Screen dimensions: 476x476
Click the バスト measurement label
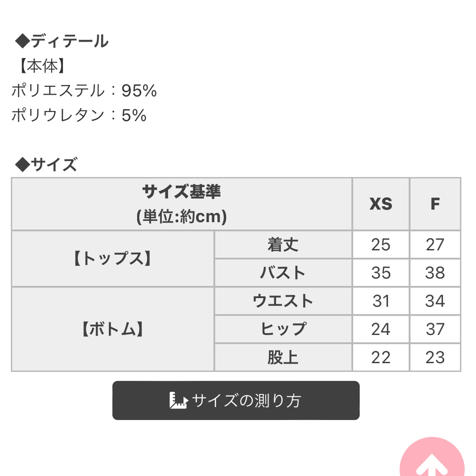click(283, 273)
